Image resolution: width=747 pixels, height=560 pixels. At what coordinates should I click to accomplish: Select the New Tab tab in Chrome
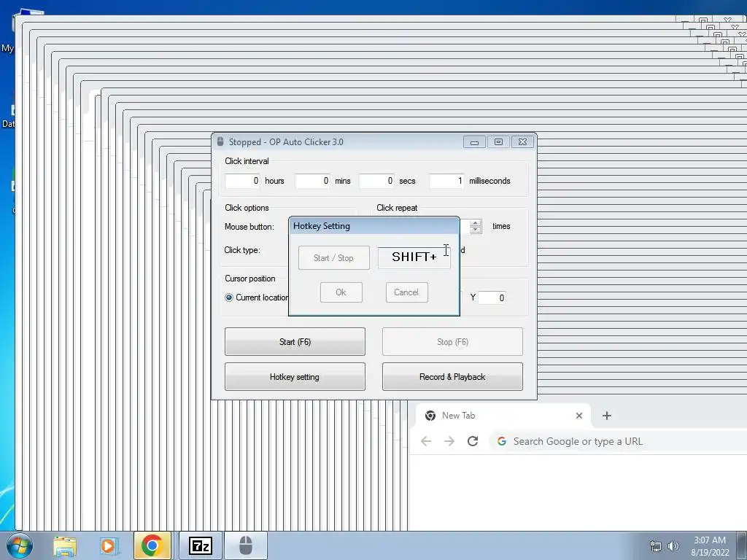(503, 416)
